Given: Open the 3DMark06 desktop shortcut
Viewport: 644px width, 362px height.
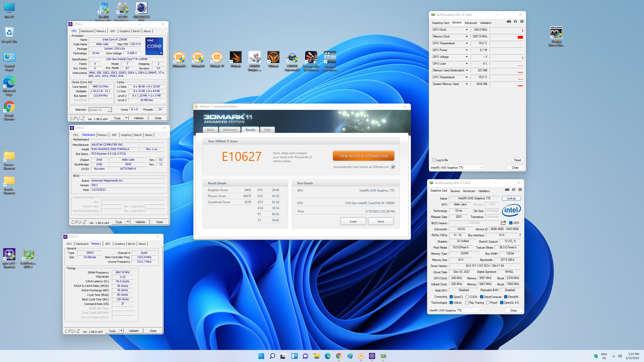Looking at the screenshot, I should pos(198,59).
